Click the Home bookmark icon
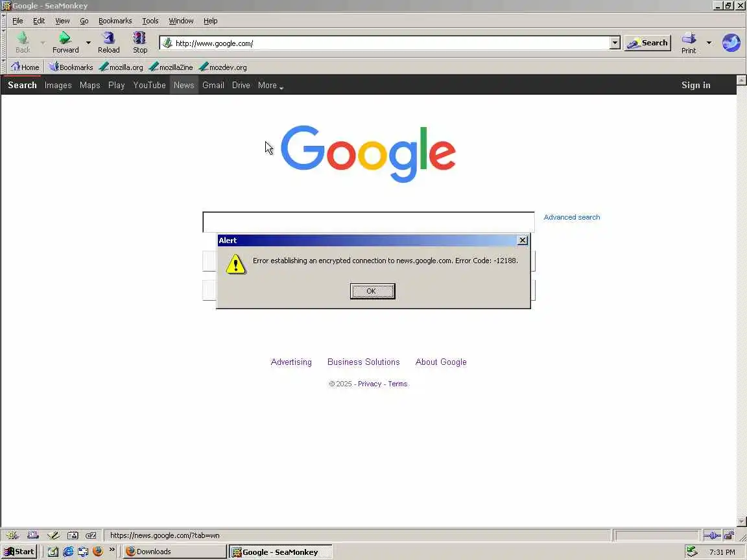 [16, 67]
